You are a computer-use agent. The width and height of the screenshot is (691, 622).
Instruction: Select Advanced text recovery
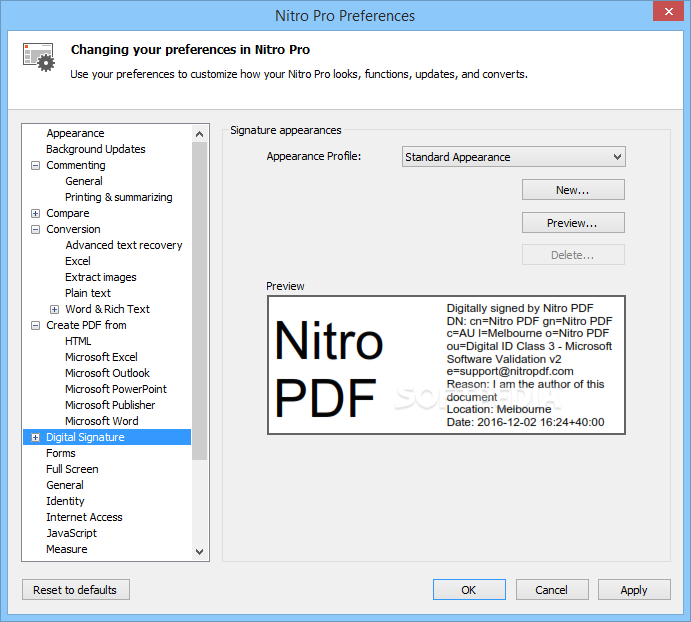pyautogui.click(x=124, y=245)
